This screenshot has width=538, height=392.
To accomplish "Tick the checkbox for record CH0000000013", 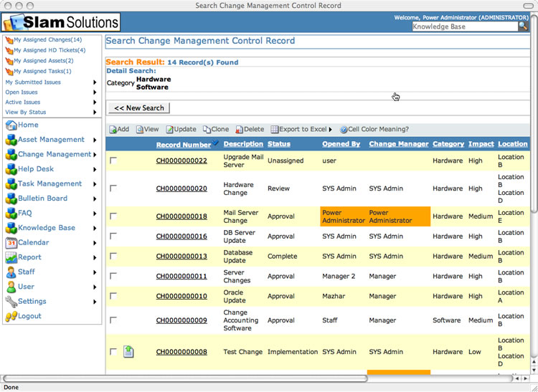I will point(113,256).
